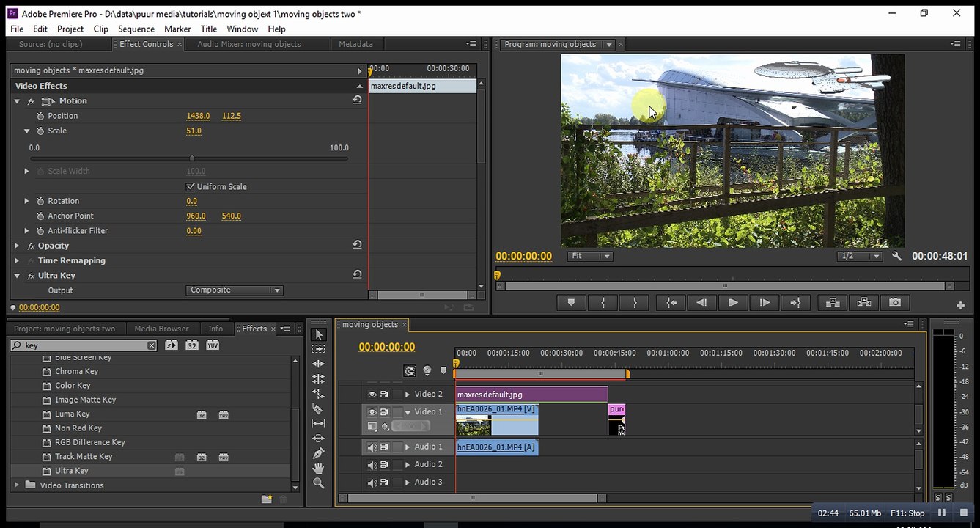Toggle the Motion effect fx switch

click(32, 101)
